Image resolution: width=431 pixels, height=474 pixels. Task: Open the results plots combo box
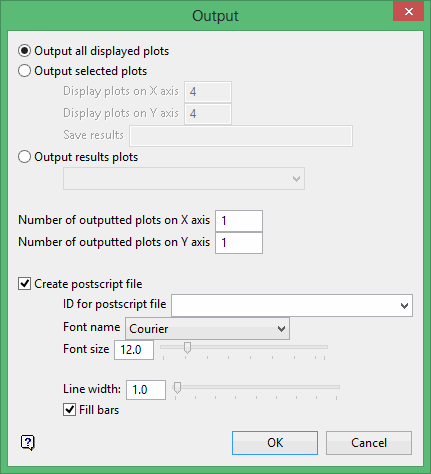pos(184,179)
